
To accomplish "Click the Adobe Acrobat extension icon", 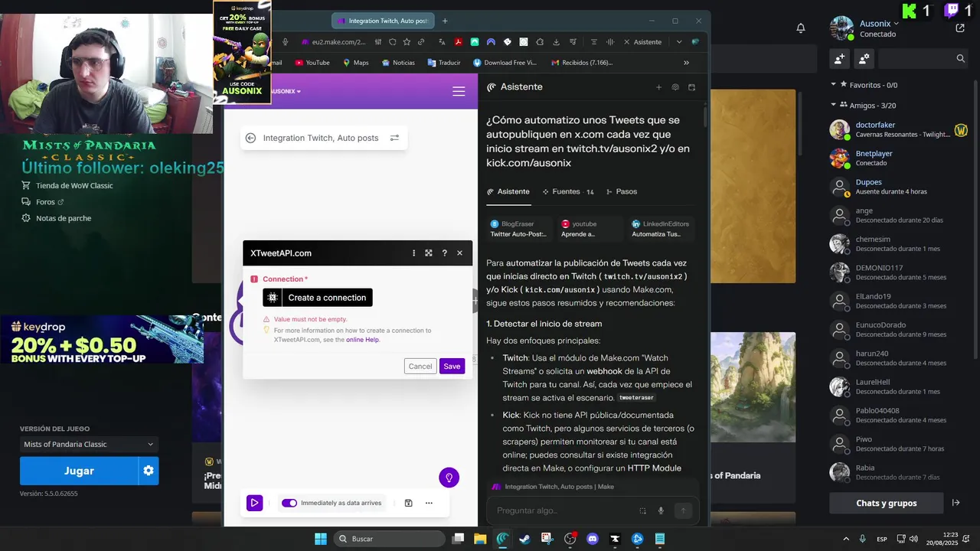I will pos(458,42).
